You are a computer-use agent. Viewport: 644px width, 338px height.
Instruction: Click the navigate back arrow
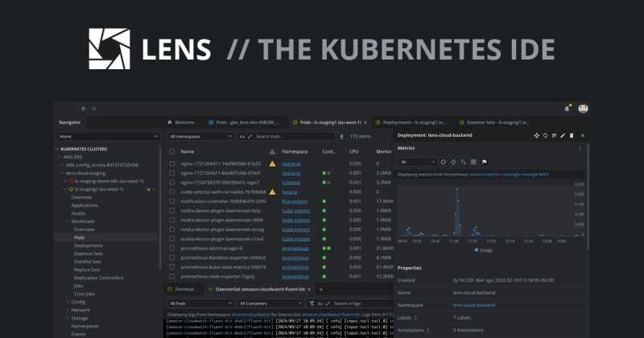(83, 108)
